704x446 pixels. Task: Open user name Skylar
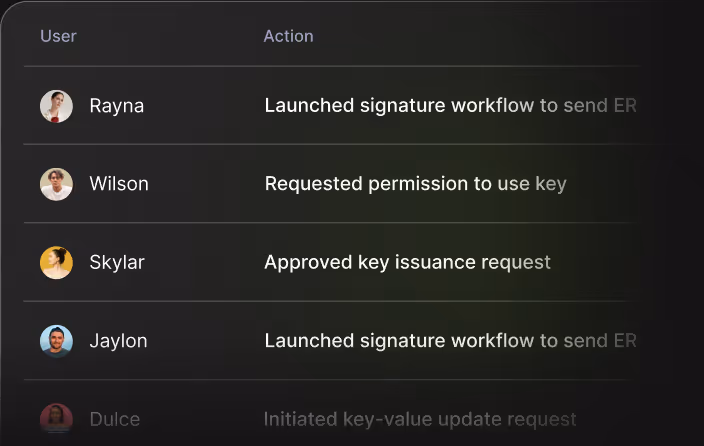tap(117, 262)
